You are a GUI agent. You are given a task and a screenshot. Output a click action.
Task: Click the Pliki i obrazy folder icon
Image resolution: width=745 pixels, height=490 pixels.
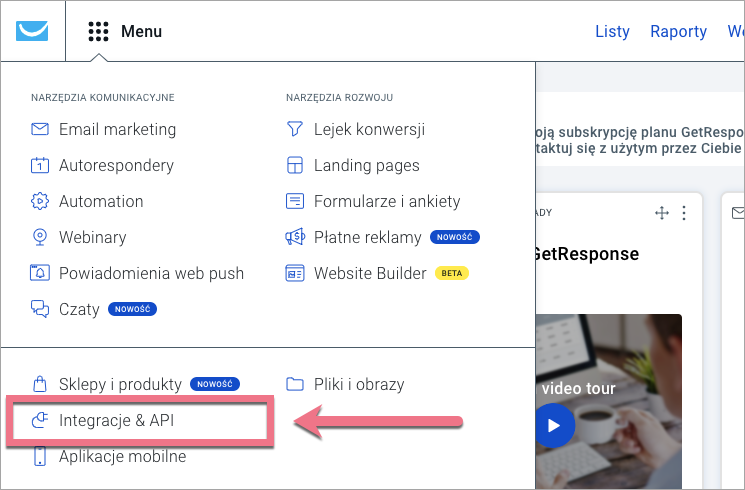point(295,384)
